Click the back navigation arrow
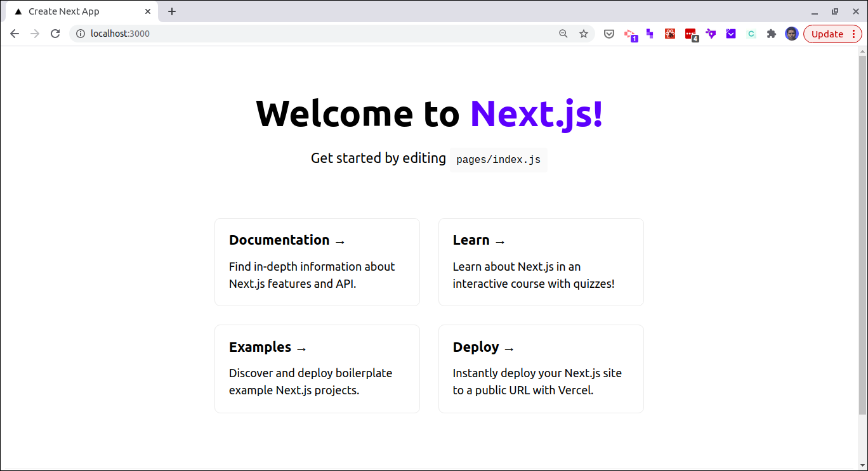Screen dimensions: 868x471 click(x=14, y=34)
